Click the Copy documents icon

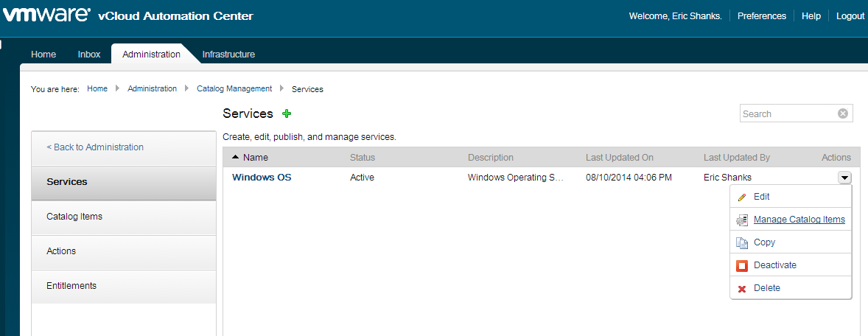tap(742, 242)
